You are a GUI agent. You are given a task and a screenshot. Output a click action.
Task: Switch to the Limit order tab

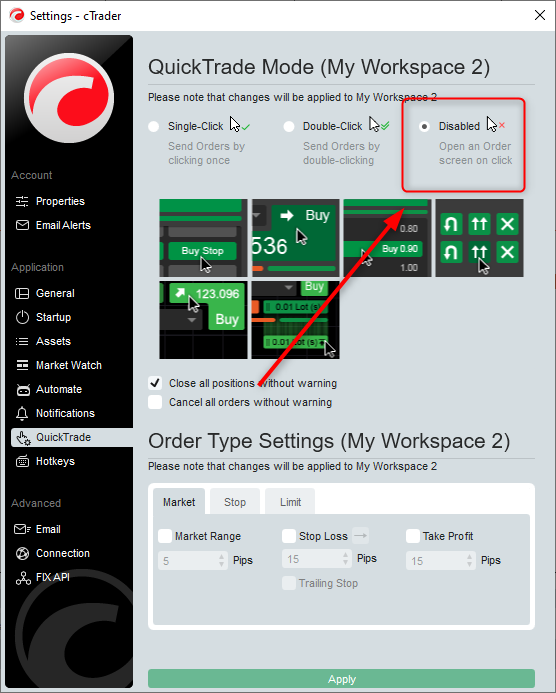point(290,502)
